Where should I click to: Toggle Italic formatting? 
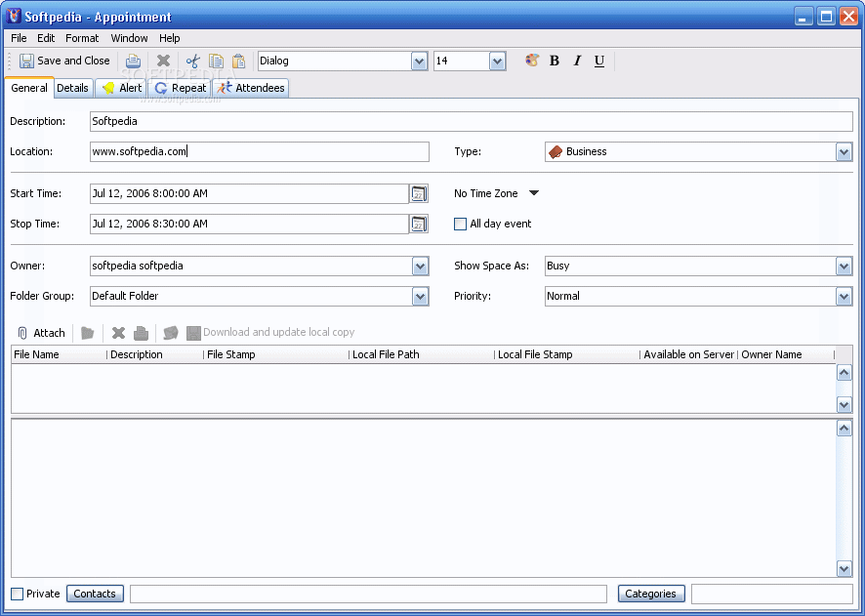577,61
